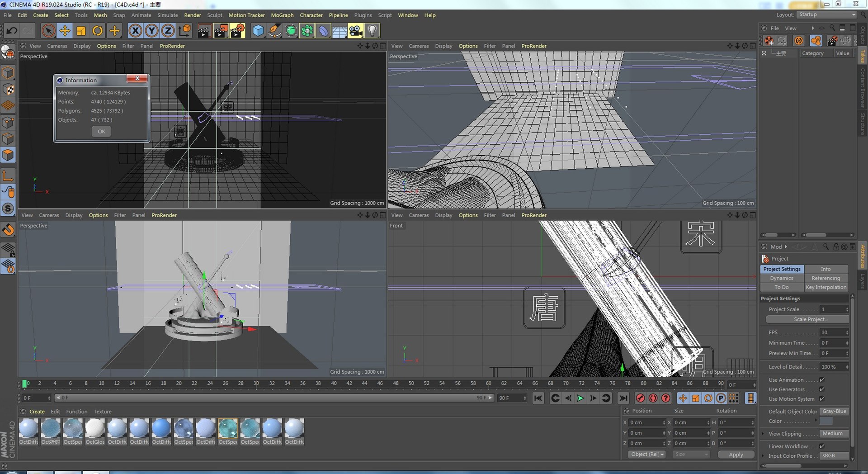868x474 pixels.
Task: Go to the end of animation
Action: click(x=623, y=398)
